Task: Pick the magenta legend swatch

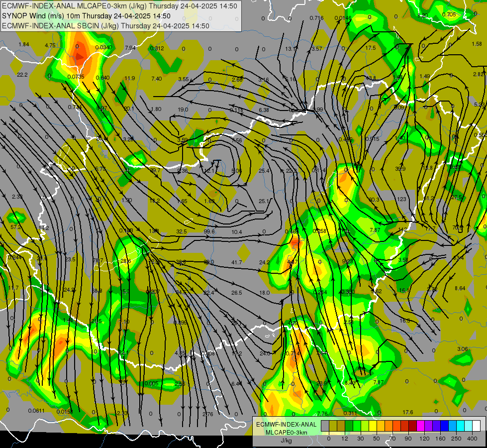Action: click(420, 426)
